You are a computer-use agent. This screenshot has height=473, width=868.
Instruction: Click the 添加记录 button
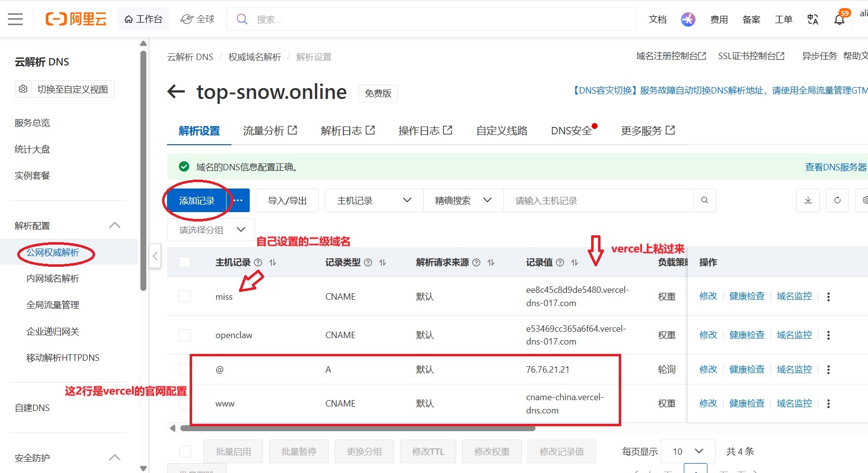pos(197,200)
